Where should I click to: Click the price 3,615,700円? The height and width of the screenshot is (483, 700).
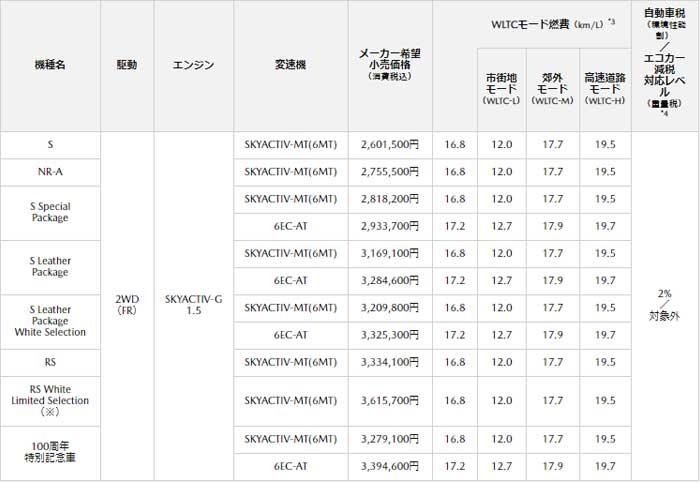point(390,401)
